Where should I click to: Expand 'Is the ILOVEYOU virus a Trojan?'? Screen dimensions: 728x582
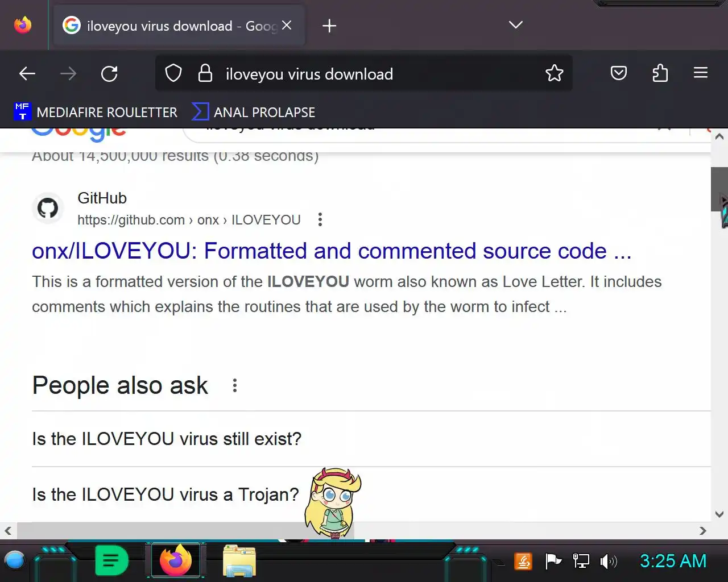click(371, 494)
